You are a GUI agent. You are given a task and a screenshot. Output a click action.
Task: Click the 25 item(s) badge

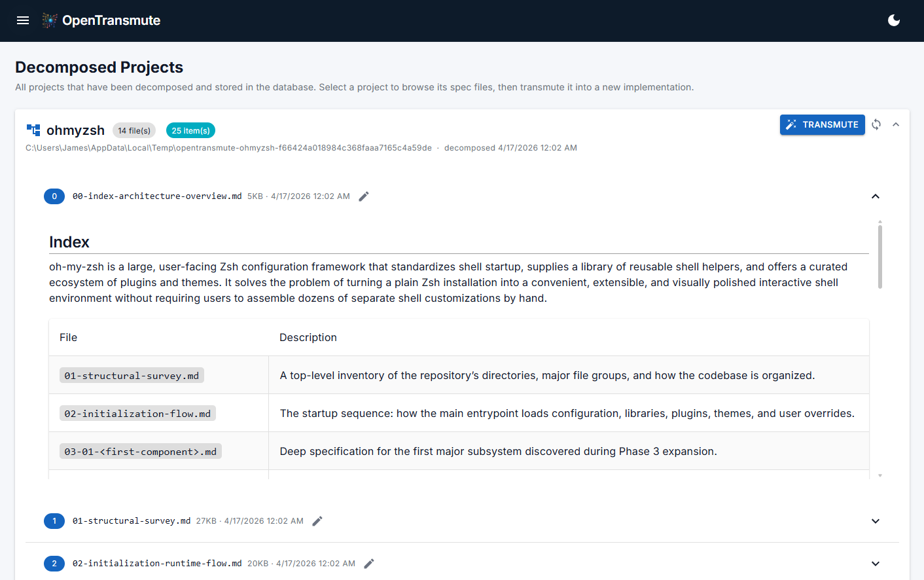click(190, 130)
